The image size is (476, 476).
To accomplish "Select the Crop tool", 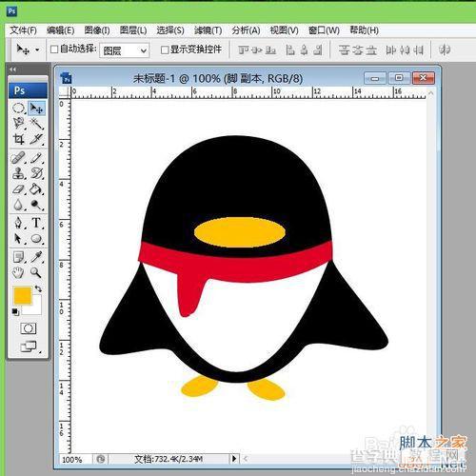I will (x=19, y=139).
